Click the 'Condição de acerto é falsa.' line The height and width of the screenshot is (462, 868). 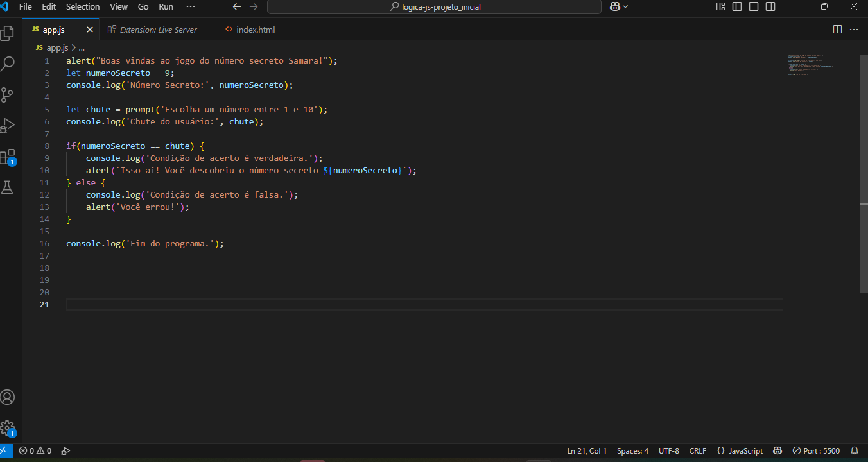pyautogui.click(x=192, y=195)
